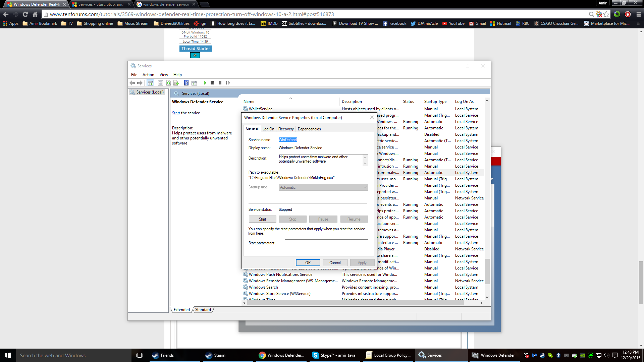Click the Pause Service toolbar icon
Image resolution: width=644 pixels, height=362 pixels.
pyautogui.click(x=220, y=83)
